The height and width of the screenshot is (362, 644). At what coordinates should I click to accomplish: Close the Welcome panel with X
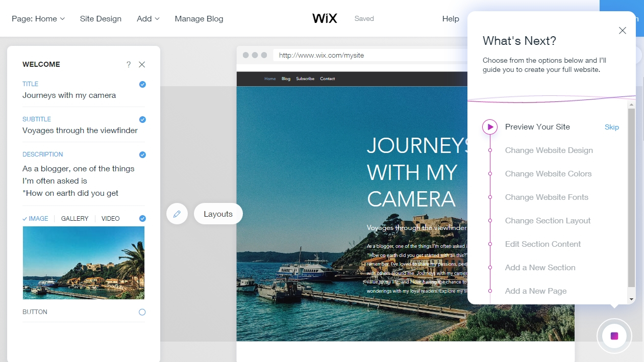(x=142, y=64)
